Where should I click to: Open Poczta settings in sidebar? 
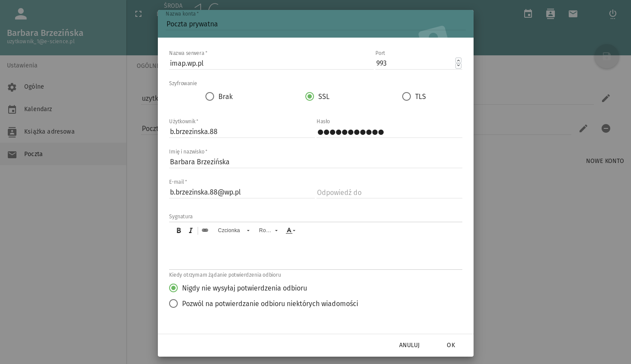pos(63,154)
